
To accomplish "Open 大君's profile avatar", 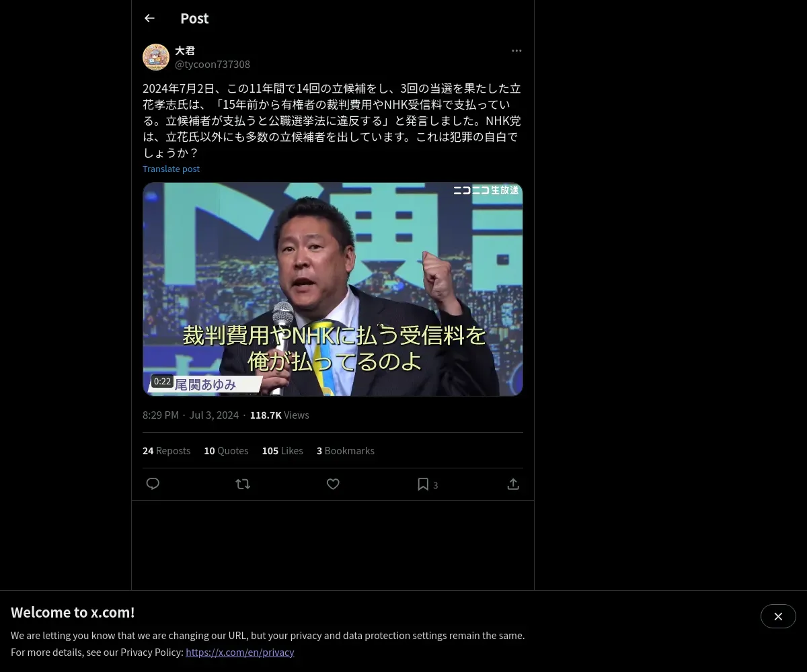I will tap(156, 57).
